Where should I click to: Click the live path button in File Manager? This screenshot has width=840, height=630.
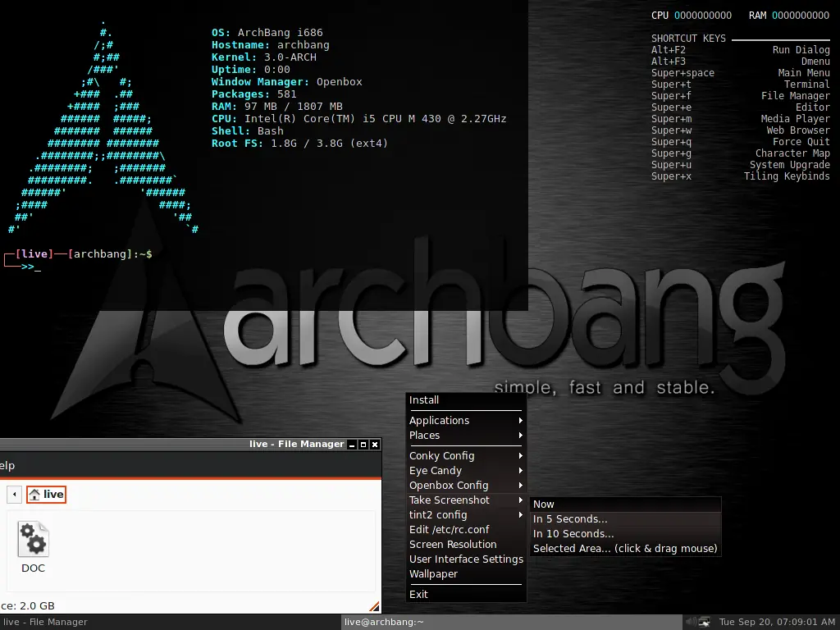click(46, 495)
